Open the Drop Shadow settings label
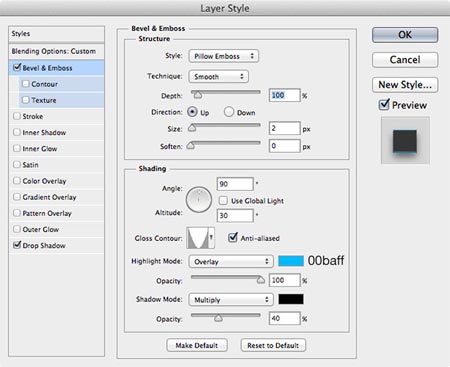The image size is (450, 367). 44,245
